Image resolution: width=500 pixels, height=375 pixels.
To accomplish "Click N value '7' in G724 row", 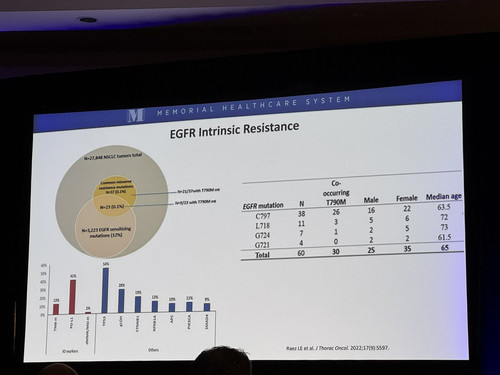I will pos(301,233).
